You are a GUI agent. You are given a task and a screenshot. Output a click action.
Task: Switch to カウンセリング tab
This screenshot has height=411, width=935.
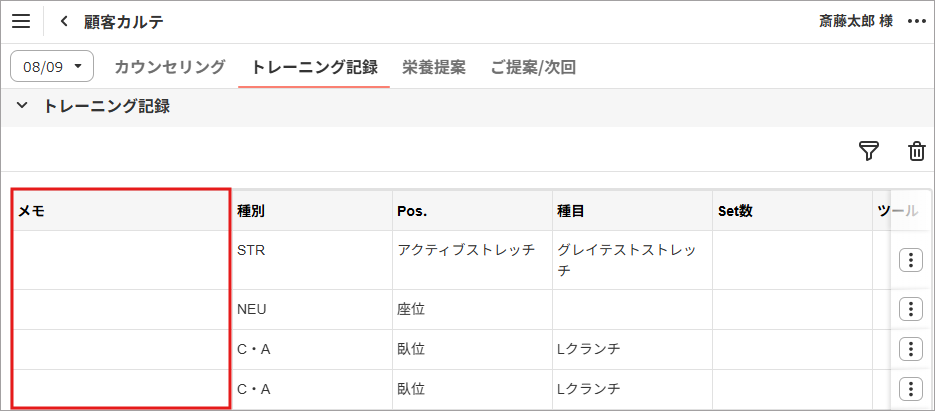click(x=169, y=67)
